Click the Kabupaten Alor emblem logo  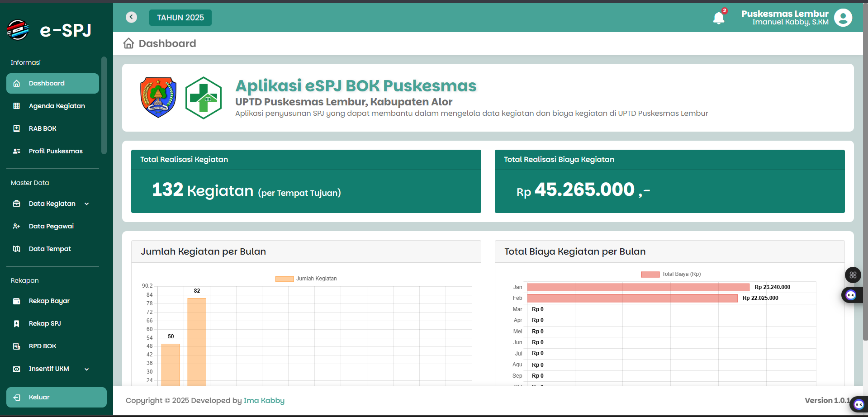[x=158, y=97]
